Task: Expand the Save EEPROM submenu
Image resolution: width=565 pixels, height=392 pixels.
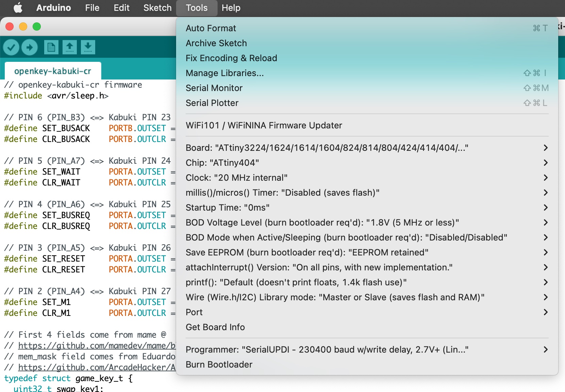Action: (367, 252)
